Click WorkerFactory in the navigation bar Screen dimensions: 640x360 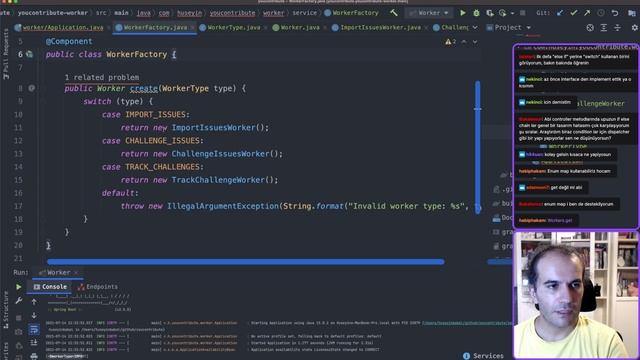pyautogui.click(x=351, y=13)
